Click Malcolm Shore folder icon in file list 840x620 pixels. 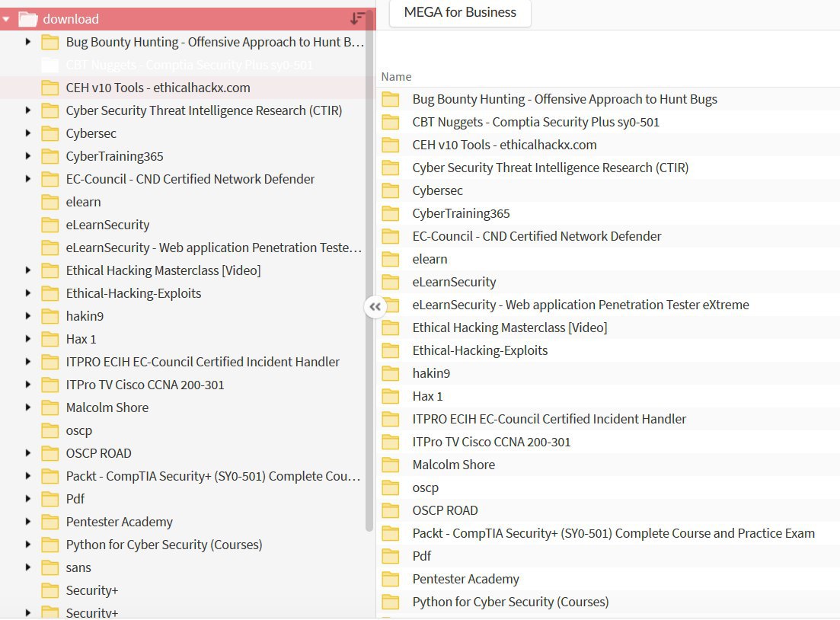click(391, 465)
